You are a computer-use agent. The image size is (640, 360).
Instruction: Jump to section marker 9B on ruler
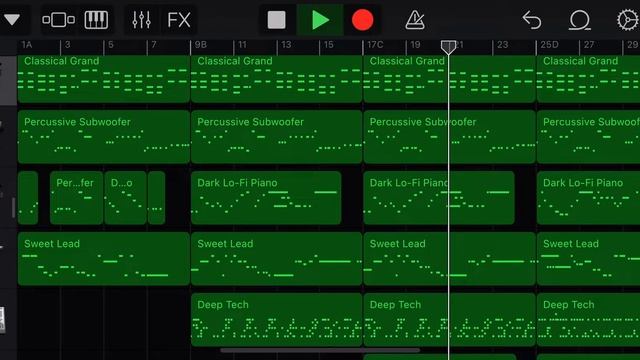click(200, 45)
